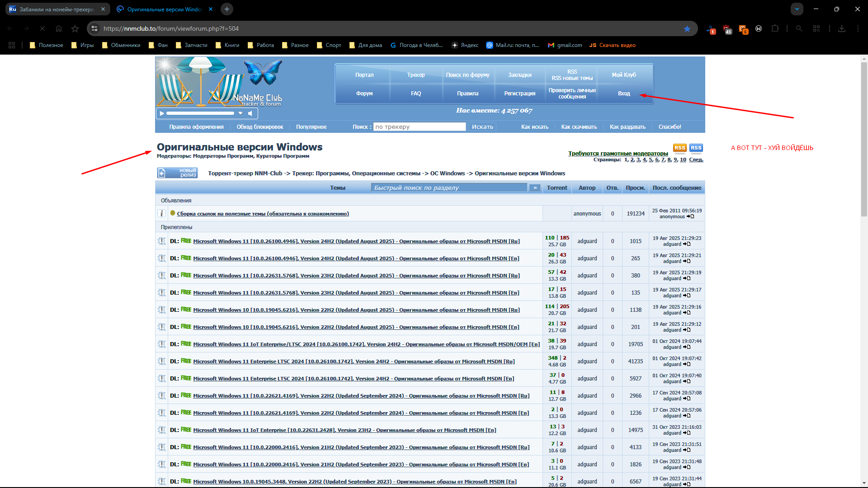Open the Работа bookmarks folder
868x488 pixels.
(260, 45)
